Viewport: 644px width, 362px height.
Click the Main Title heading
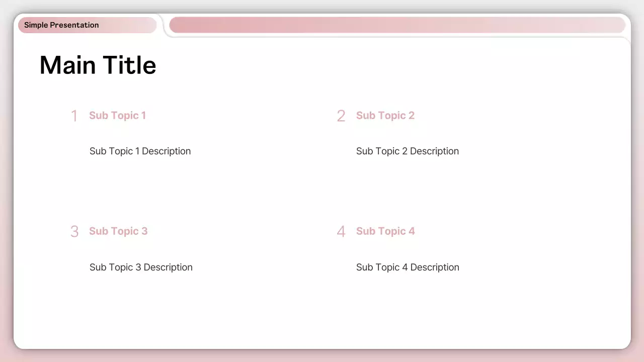pyautogui.click(x=98, y=65)
